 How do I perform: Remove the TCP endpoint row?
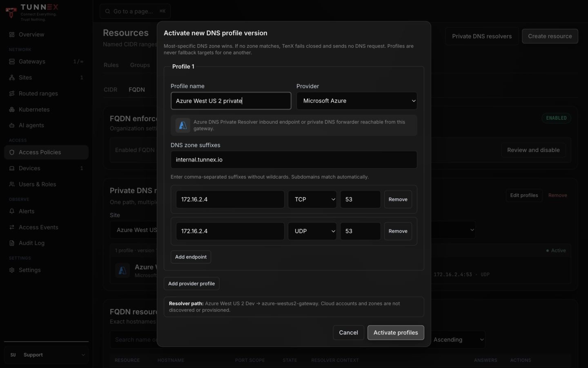coord(398,200)
